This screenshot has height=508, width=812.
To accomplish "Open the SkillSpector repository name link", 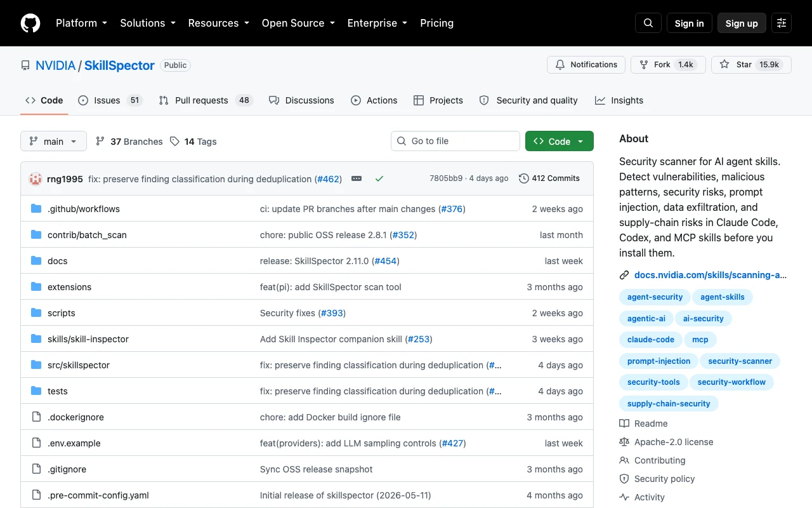I will 119,65.
